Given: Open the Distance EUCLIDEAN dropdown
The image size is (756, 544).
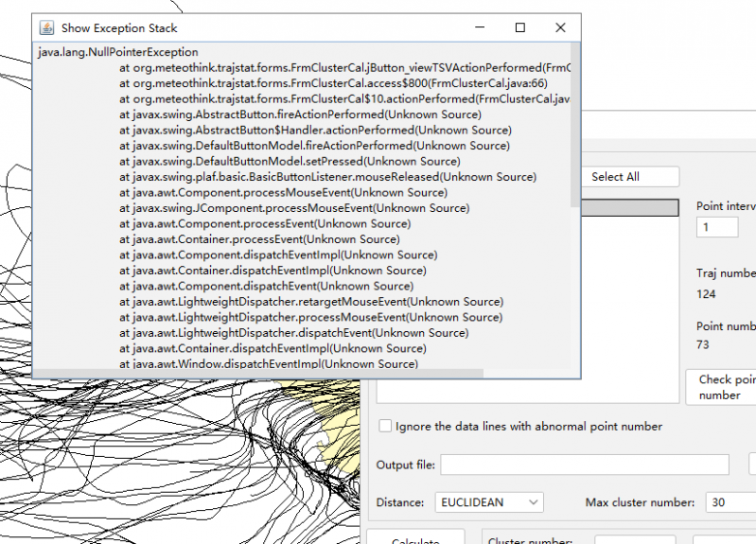Looking at the screenshot, I should coord(488,502).
